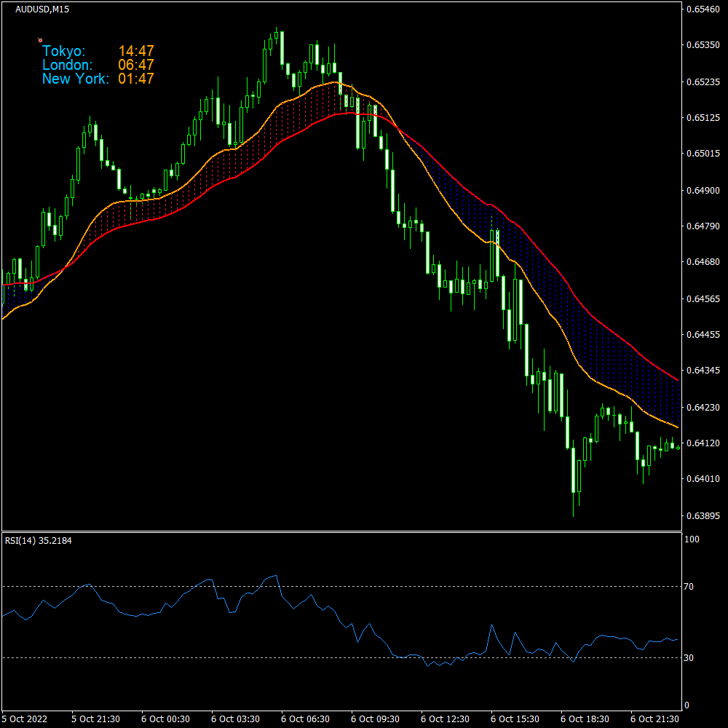Click the 6 Oct 12:30 time label
This screenshot has height=728, width=728.
tap(446, 719)
